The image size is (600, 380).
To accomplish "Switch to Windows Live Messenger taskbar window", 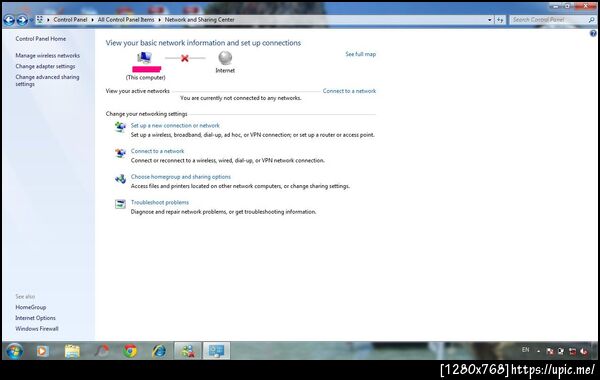I will tap(188, 351).
